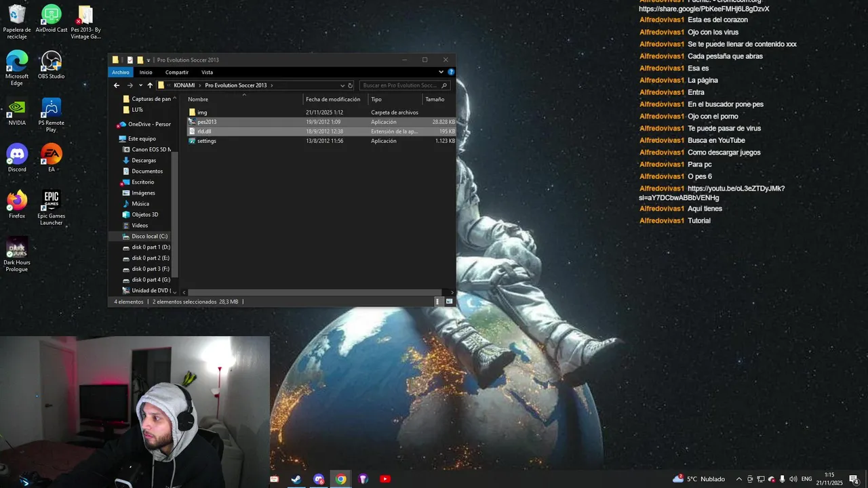The width and height of the screenshot is (868, 488).
Task: Select the Pes 2013 By Vintage Ga... desktop icon
Action: 85,22
